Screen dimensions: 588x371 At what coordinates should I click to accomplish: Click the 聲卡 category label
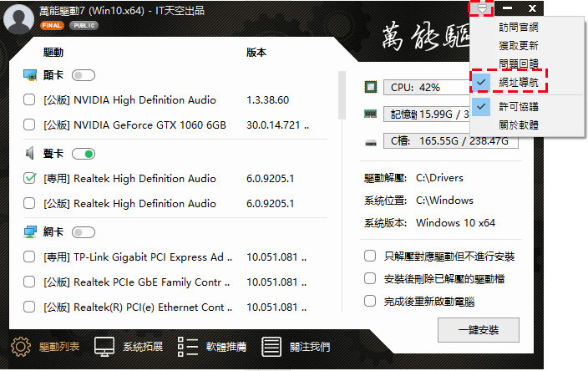click(53, 154)
